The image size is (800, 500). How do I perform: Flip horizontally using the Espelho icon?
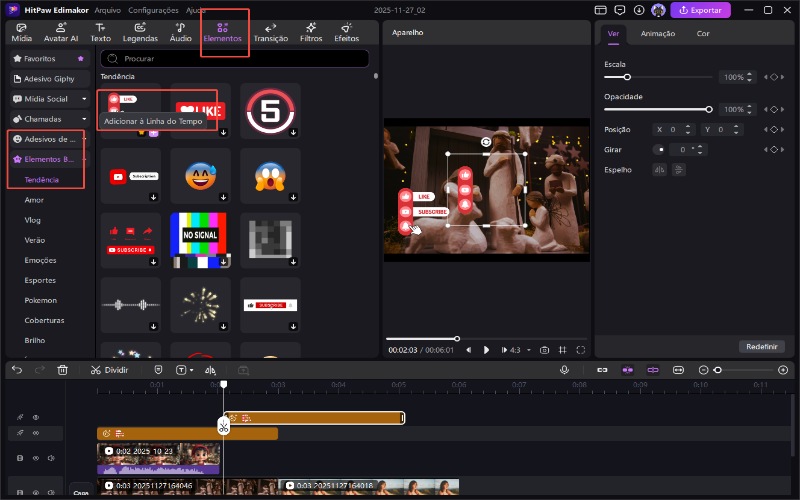659,169
